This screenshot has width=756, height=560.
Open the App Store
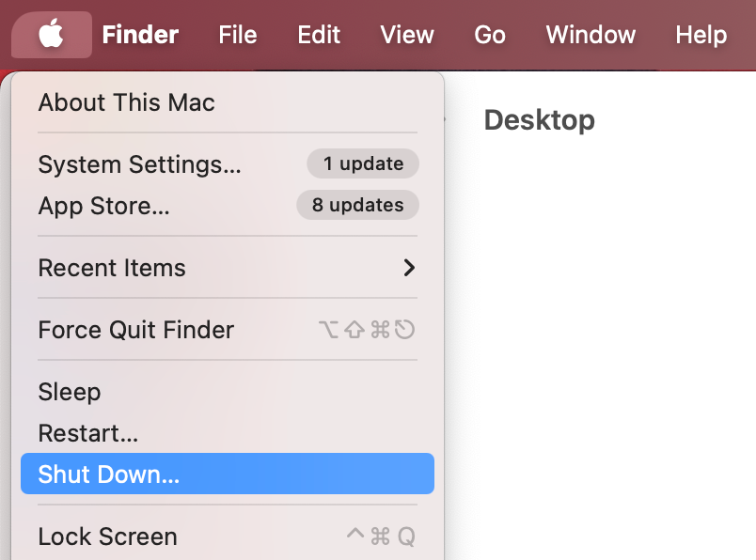pos(103,206)
